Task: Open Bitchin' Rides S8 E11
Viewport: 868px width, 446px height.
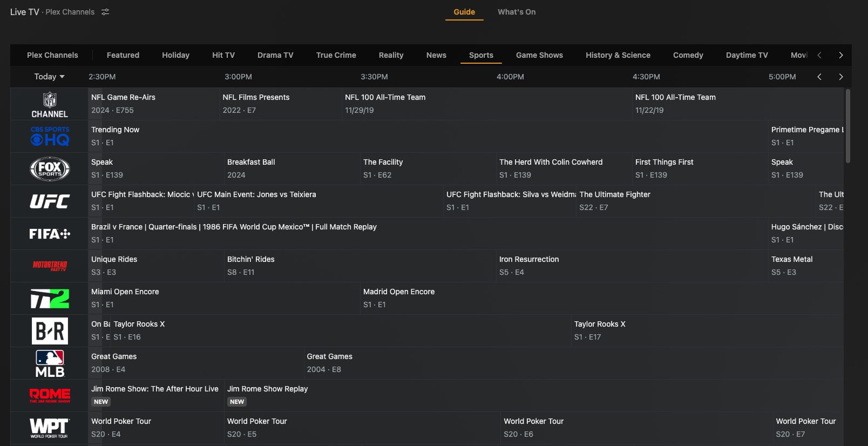Action: click(x=360, y=266)
